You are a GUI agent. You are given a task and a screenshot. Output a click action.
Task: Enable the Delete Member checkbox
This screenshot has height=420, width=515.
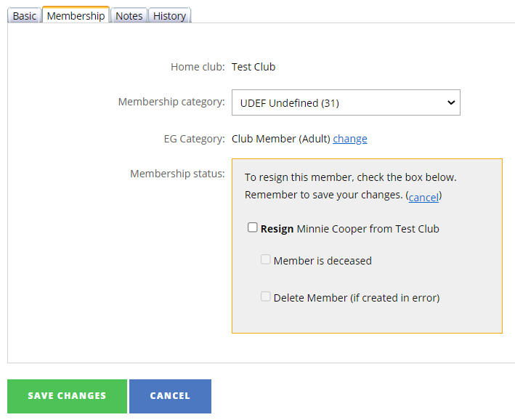[x=266, y=296]
